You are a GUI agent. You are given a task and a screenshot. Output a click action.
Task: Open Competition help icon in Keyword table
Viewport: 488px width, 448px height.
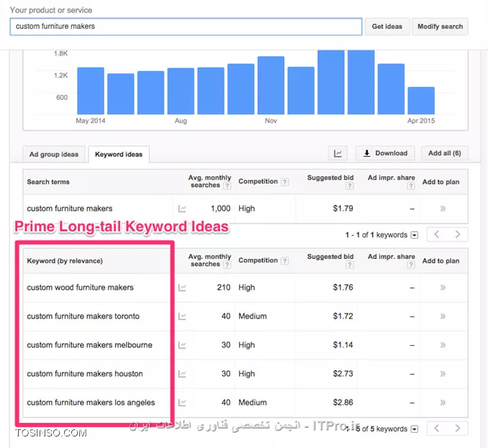point(284,261)
